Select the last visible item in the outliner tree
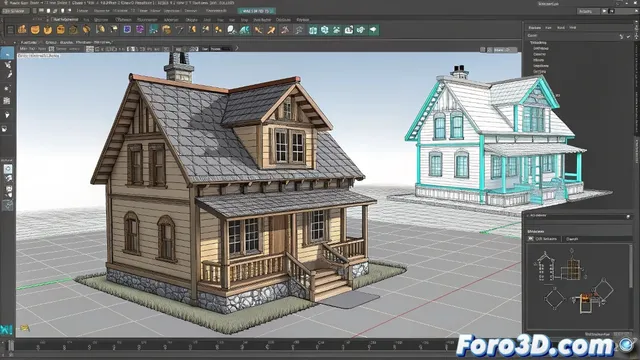The width and height of the screenshot is (640, 360). tap(540, 71)
